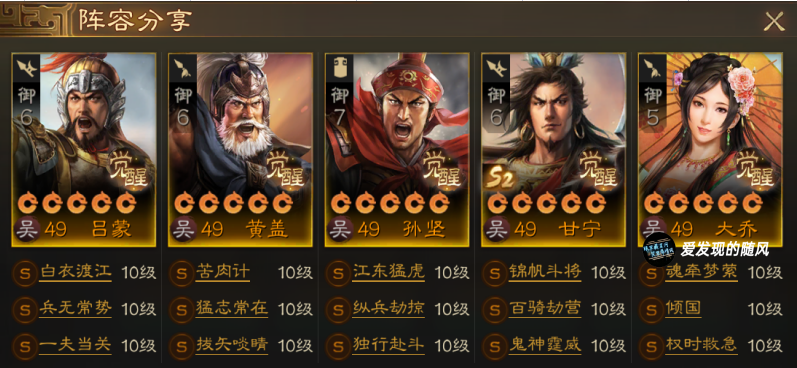This screenshot has width=797, height=368.
Task: Open 吕蒙 hero card portrait
Action: (x=84, y=150)
